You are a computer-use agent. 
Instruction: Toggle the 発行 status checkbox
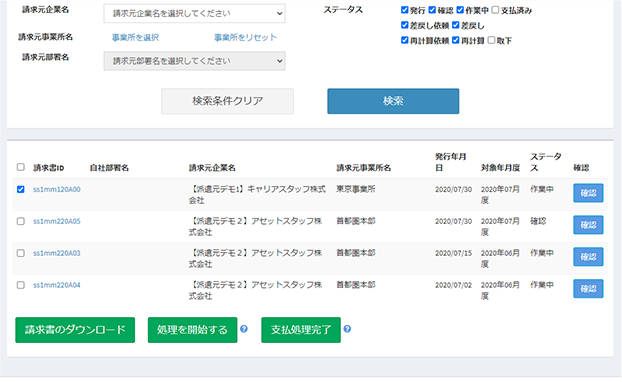coord(405,10)
